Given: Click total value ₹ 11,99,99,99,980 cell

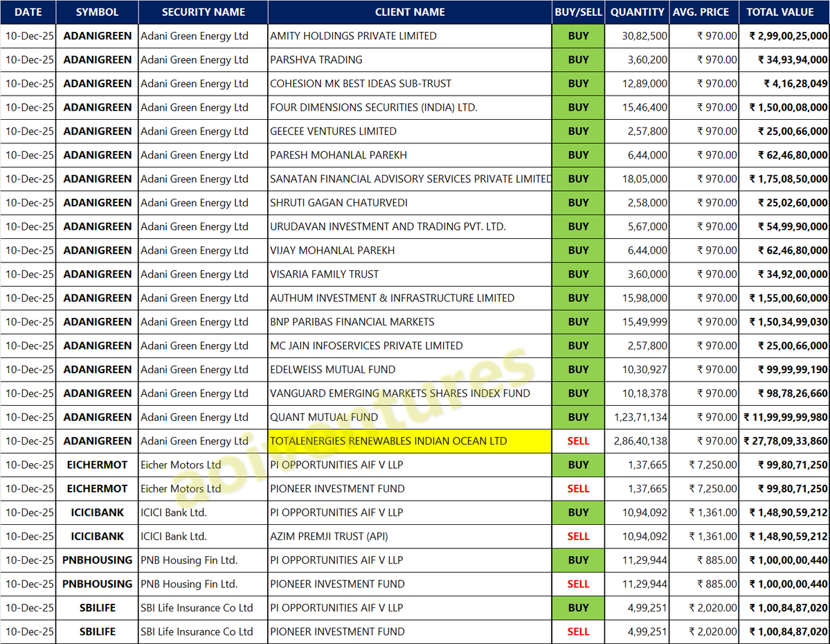Looking at the screenshot, I should [784, 418].
